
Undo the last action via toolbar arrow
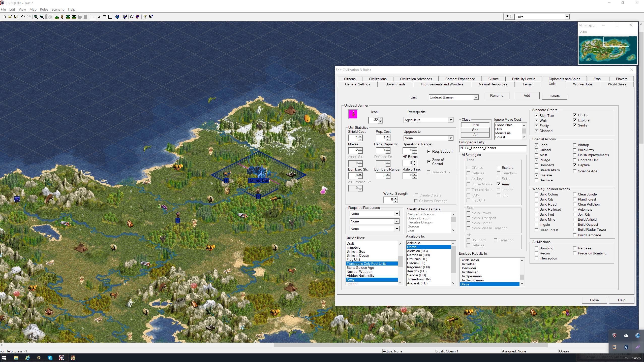point(23,17)
